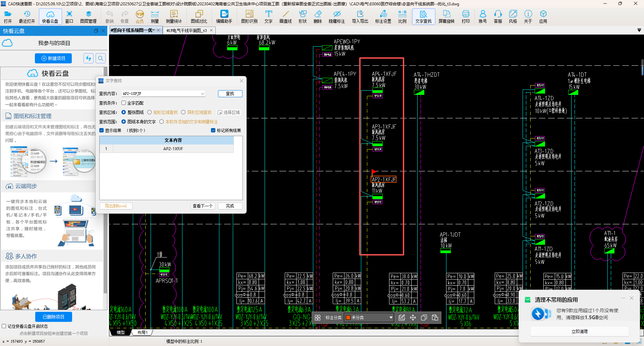Open the 未分类 annotation category dropdown
Image resolution: width=644 pixels, height=346 pixels.
point(391,318)
